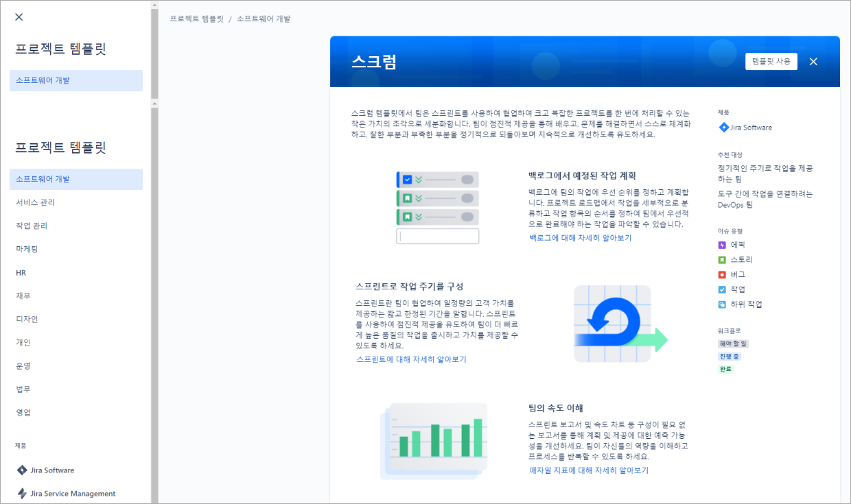Click the 하위 작업 issue type icon

(x=722, y=304)
